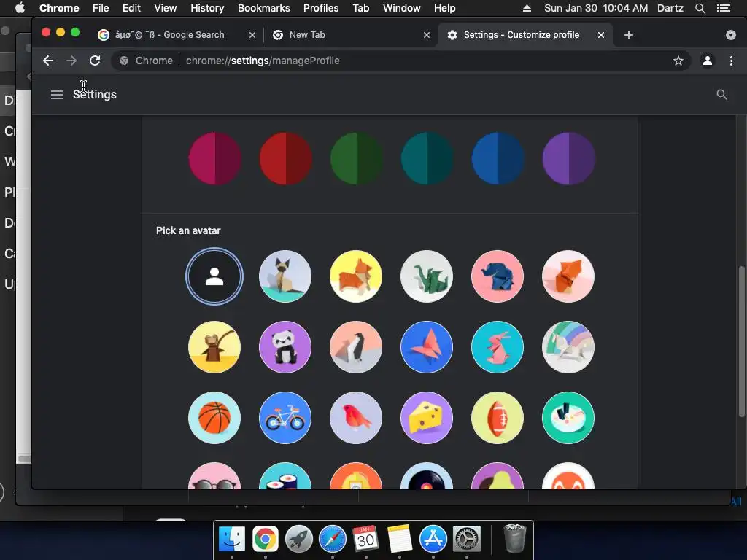
Task: Choose the bicycle avatar
Action: point(285,418)
